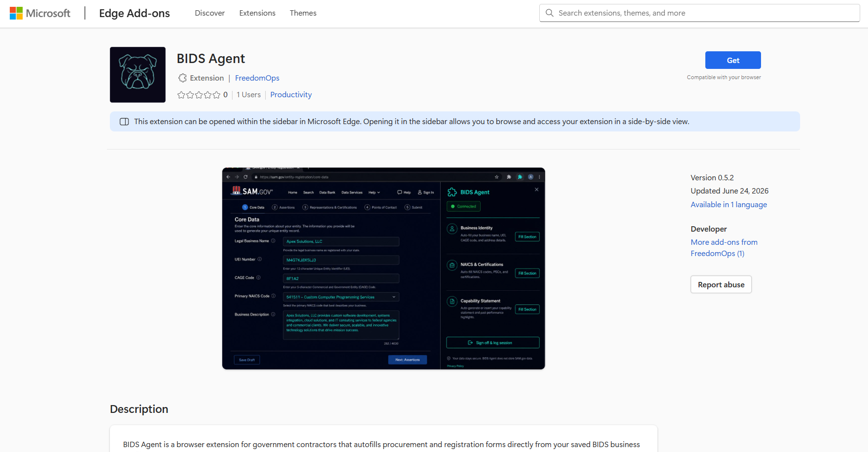Switch to the Themes tab

click(x=303, y=13)
